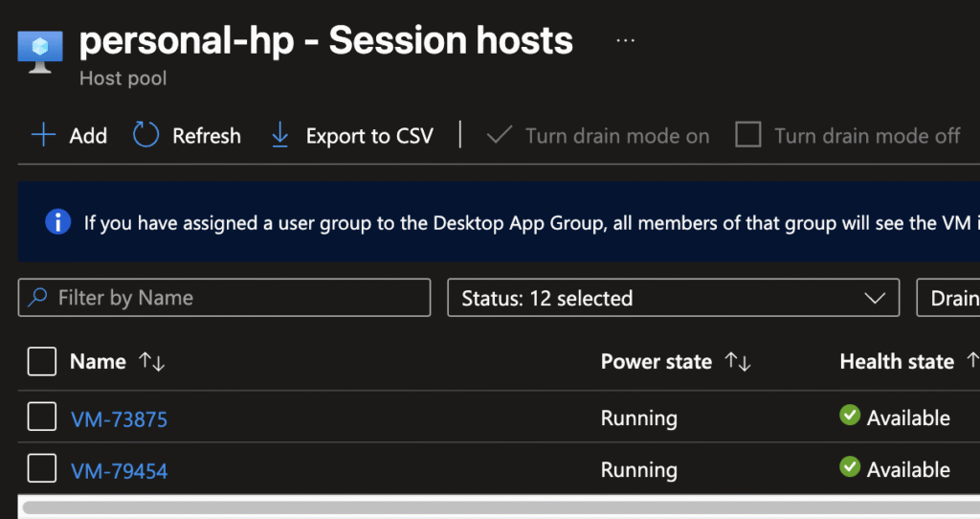Viewport: 980px width, 519px height.
Task: Check the box for VM-73875
Action: click(42, 417)
